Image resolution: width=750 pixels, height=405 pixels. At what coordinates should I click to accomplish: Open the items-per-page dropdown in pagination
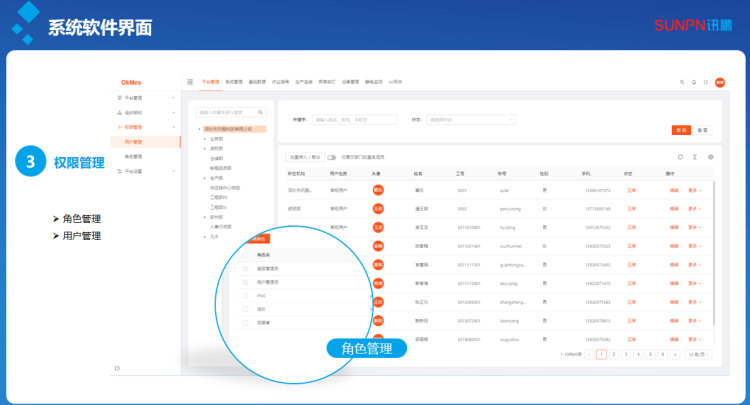(699, 354)
